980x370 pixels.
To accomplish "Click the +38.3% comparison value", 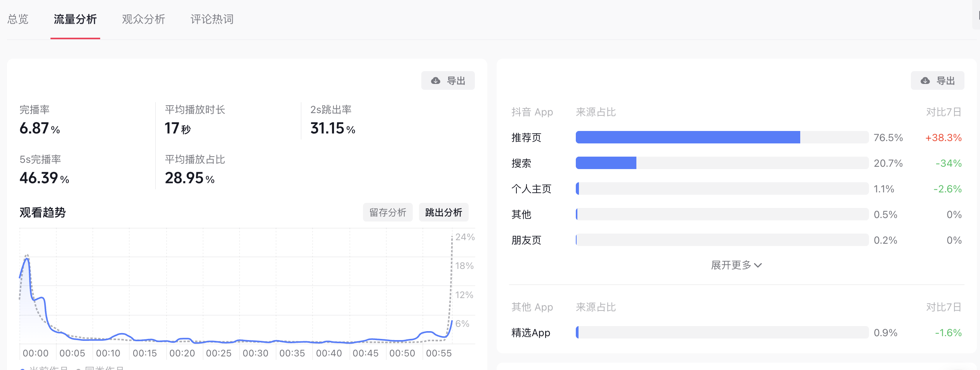I will pyautogui.click(x=944, y=138).
